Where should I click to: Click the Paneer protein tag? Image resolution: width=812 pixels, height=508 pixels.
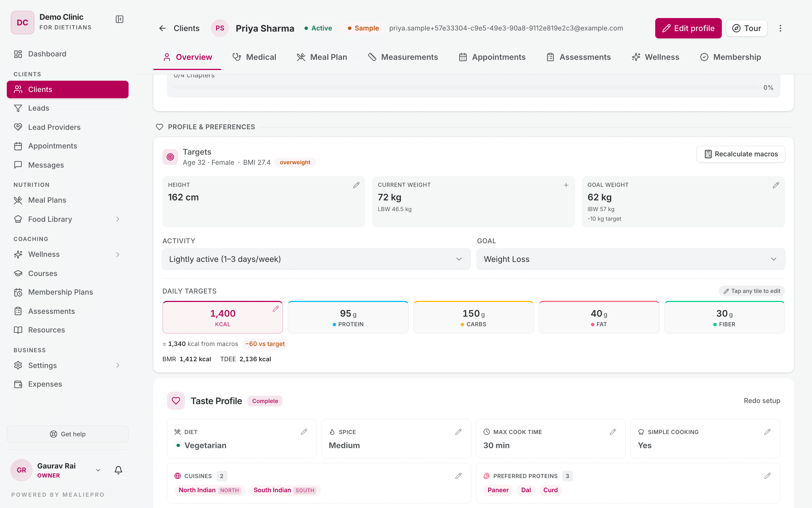pos(498,490)
